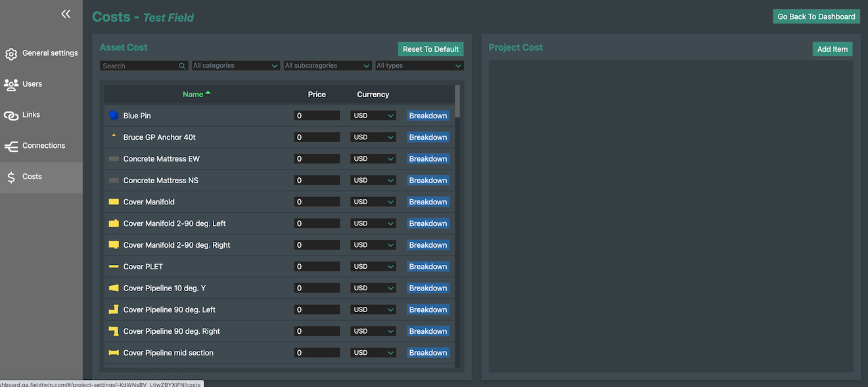Click the price field for Concrete Mattress EW
This screenshot has width=868, height=387.
[x=317, y=159]
